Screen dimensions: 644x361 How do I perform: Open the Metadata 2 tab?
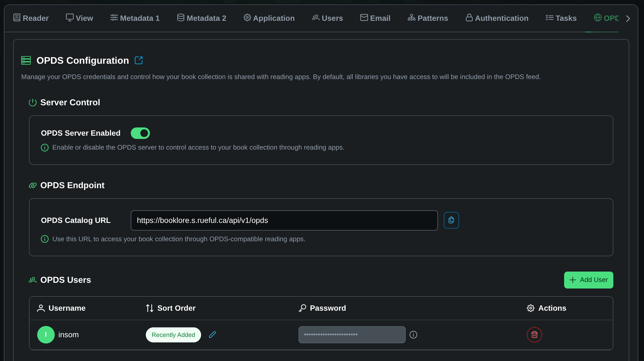[x=202, y=18]
